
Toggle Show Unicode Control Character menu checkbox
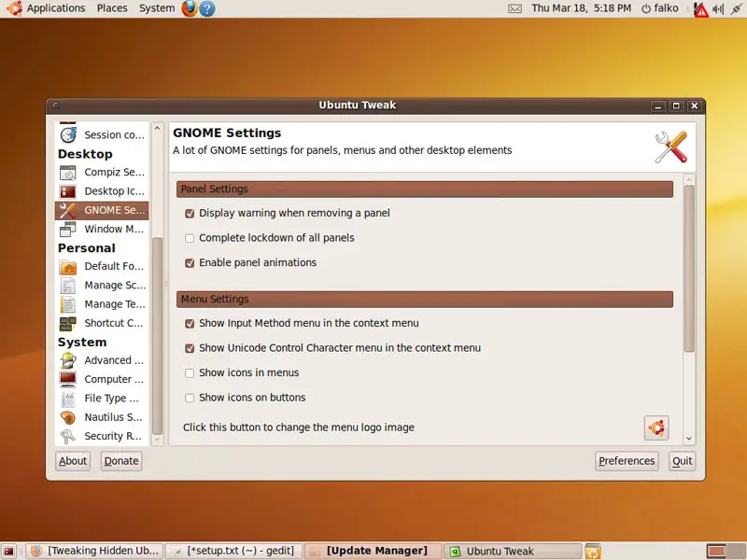coord(190,348)
